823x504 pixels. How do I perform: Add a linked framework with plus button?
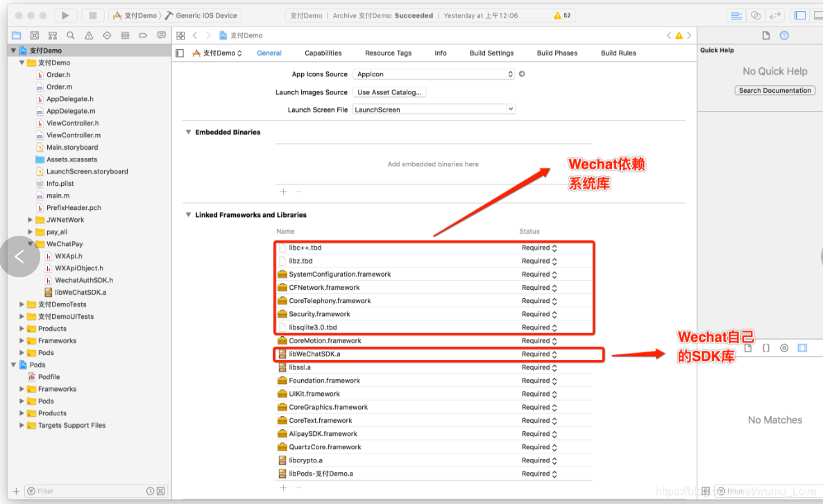click(283, 488)
